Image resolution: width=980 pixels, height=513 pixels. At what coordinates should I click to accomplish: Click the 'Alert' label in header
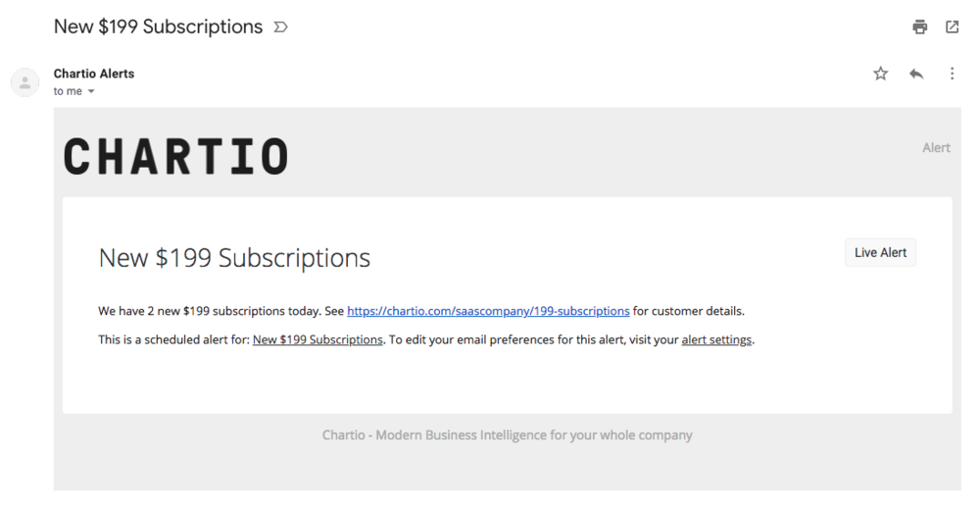pyautogui.click(x=936, y=148)
